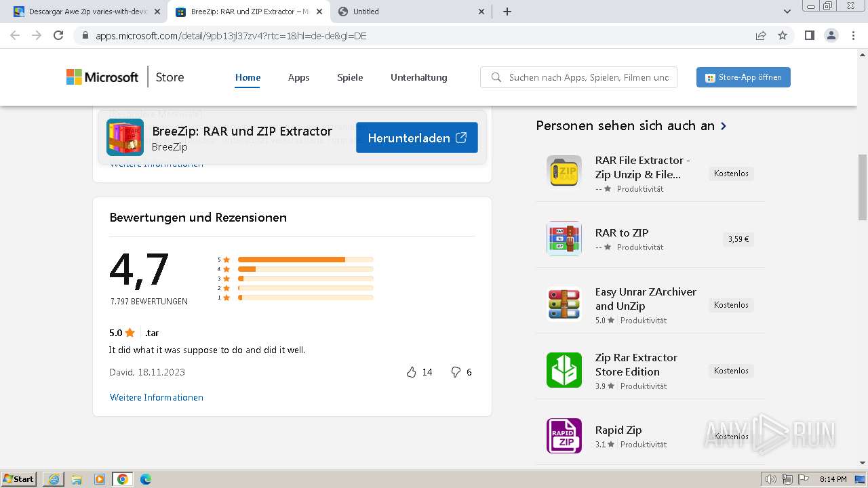Click Kostenlos badge for Easy Unrar ZArchiver
This screenshot has width=868, height=488.
click(x=731, y=305)
